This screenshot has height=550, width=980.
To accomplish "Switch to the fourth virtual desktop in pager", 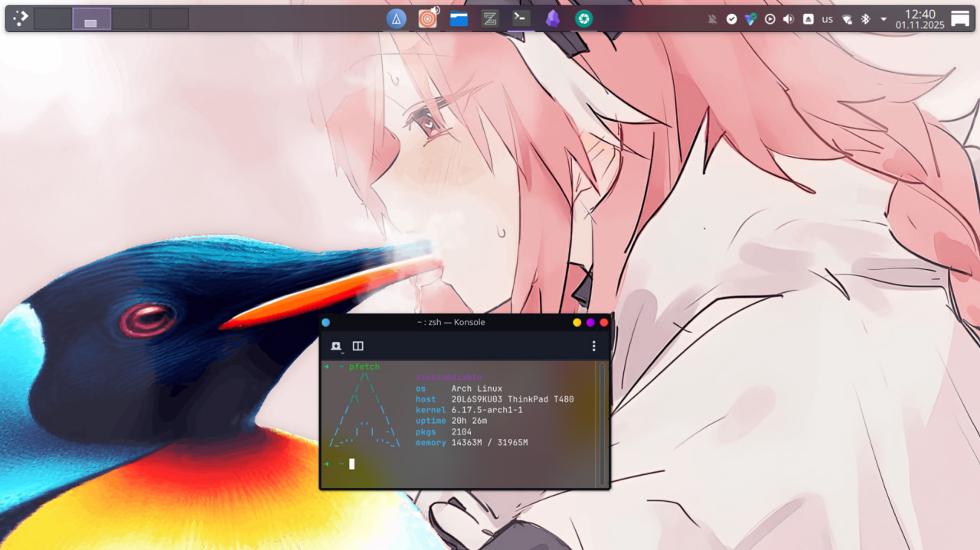I will [169, 18].
